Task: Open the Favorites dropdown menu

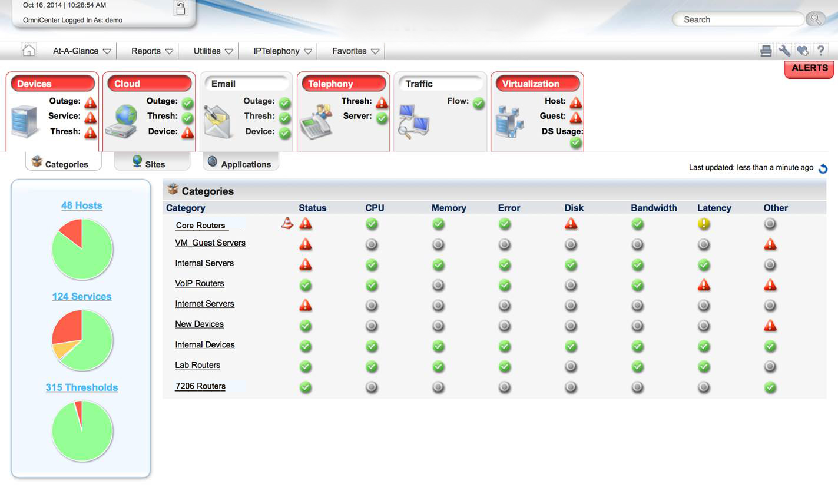Action: [x=356, y=51]
